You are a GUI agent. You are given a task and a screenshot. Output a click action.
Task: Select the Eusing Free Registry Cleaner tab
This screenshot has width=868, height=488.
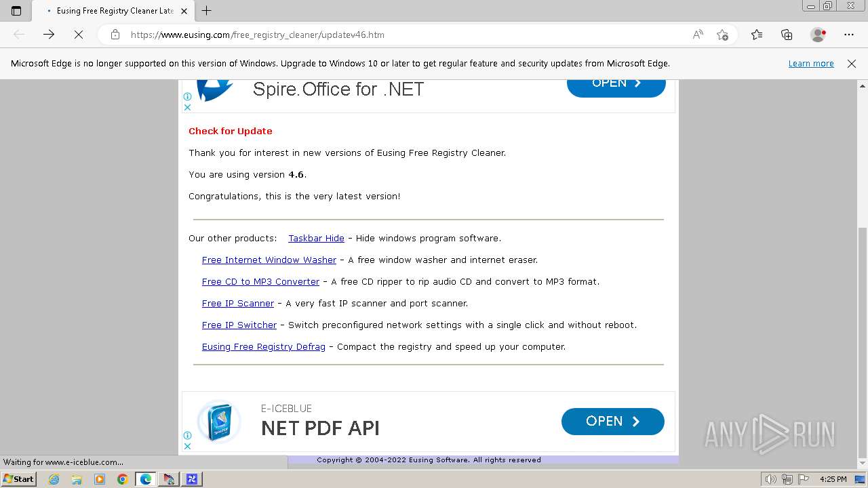(x=113, y=11)
